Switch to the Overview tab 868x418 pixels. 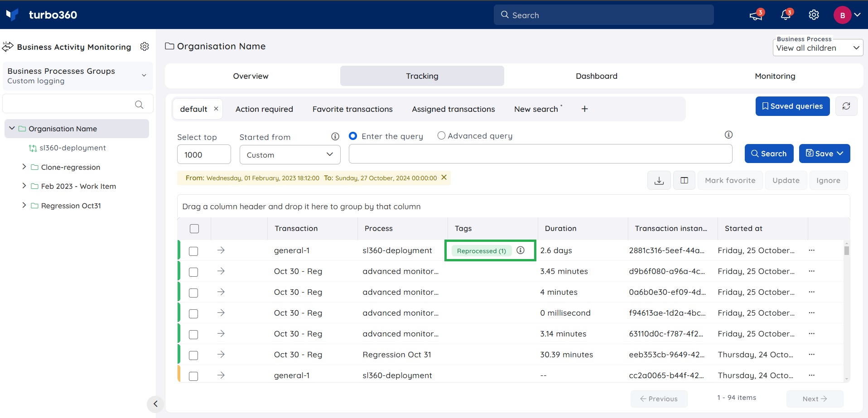pyautogui.click(x=251, y=76)
